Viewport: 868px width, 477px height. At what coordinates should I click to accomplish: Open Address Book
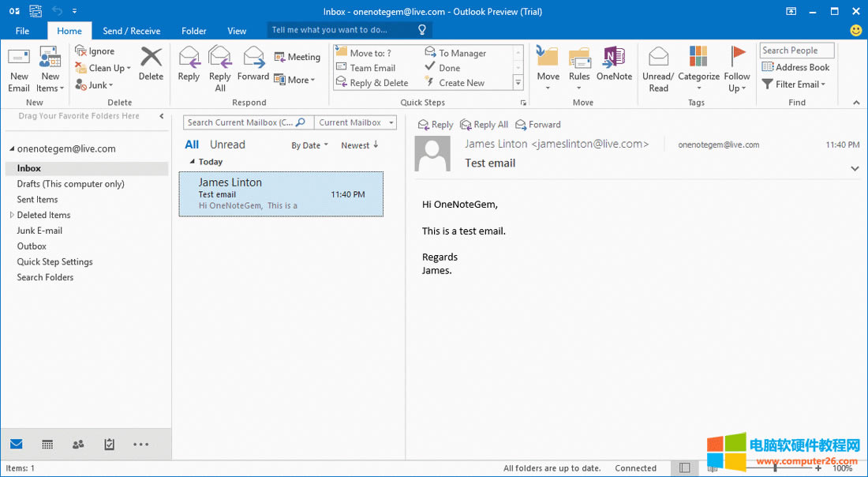tap(796, 68)
